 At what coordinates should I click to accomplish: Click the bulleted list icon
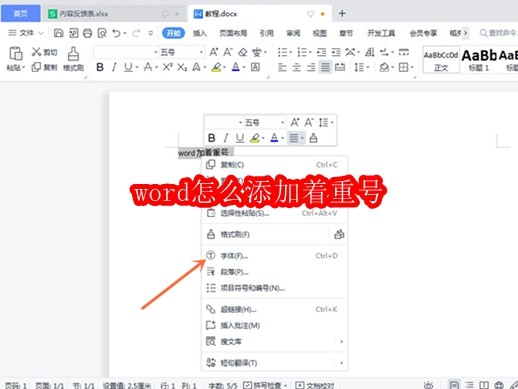[x=283, y=52]
